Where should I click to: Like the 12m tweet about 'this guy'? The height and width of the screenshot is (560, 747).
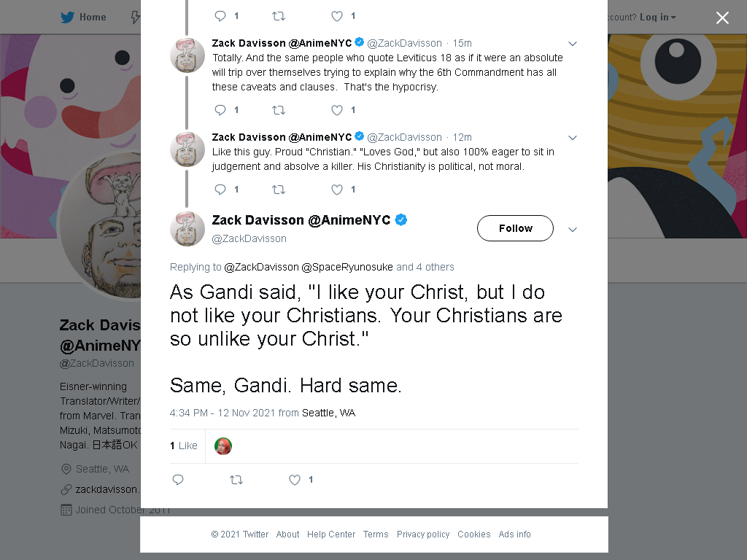[337, 190]
